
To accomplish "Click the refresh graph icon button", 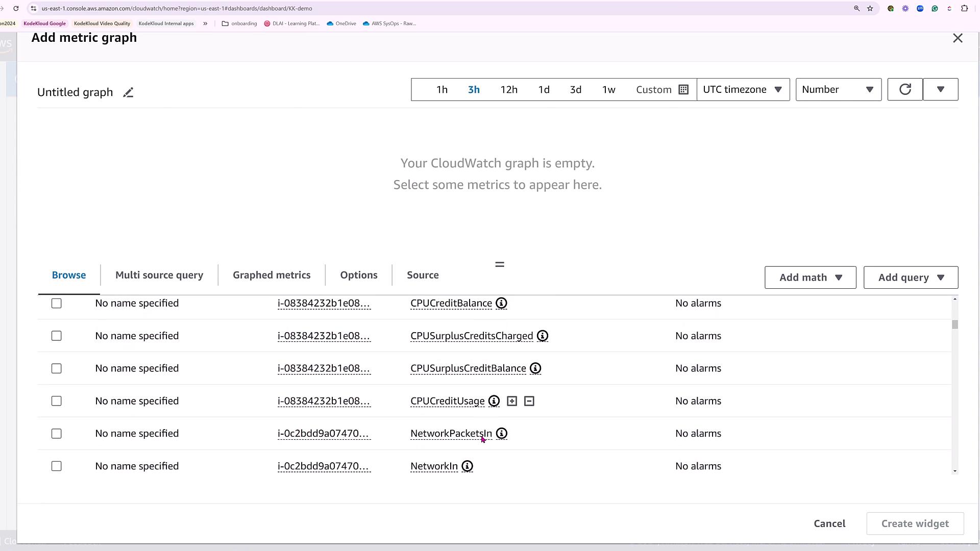I will coord(904,90).
